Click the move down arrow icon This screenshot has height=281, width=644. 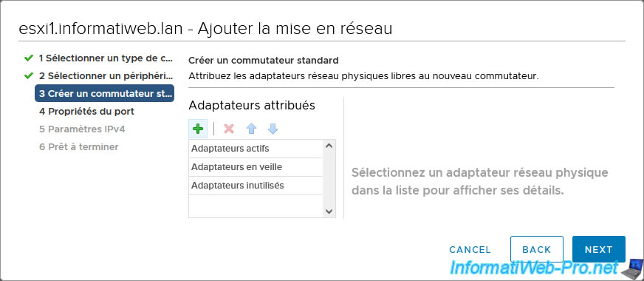273,129
